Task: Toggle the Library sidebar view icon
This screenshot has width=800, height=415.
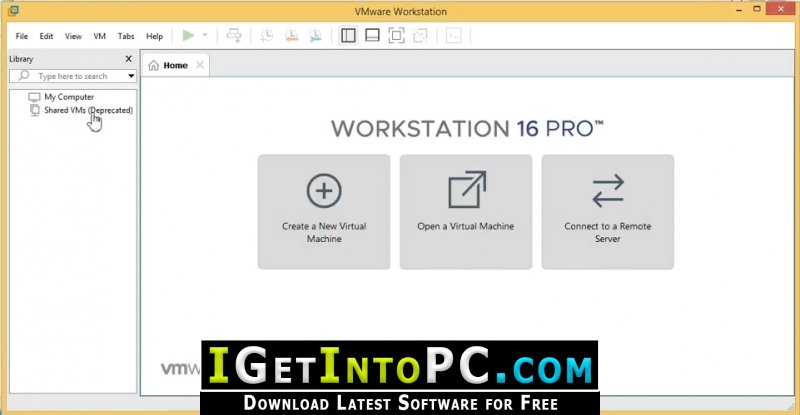Action: (x=348, y=35)
